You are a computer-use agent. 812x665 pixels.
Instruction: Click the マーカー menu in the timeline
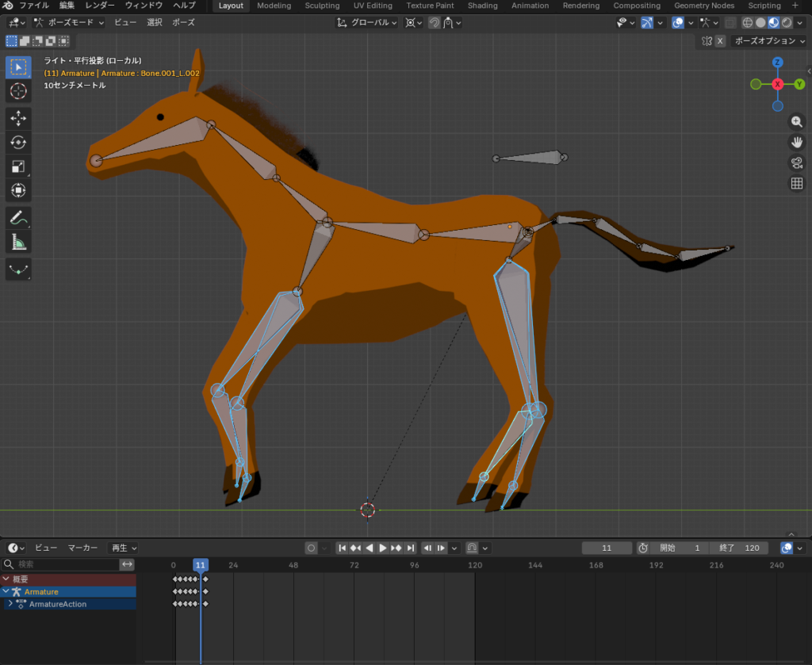(x=82, y=548)
